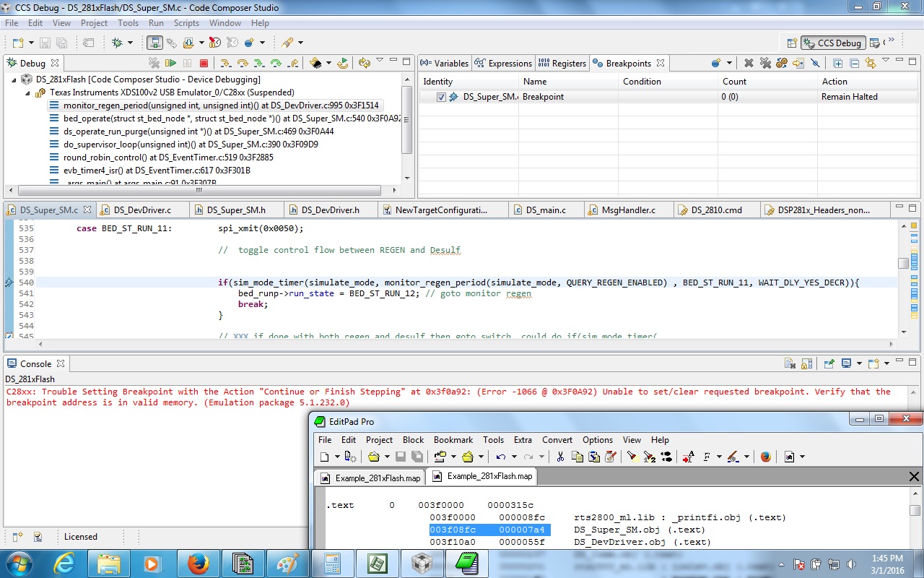Open Internet Explorer from the taskbar
924x578 pixels.
(64, 563)
